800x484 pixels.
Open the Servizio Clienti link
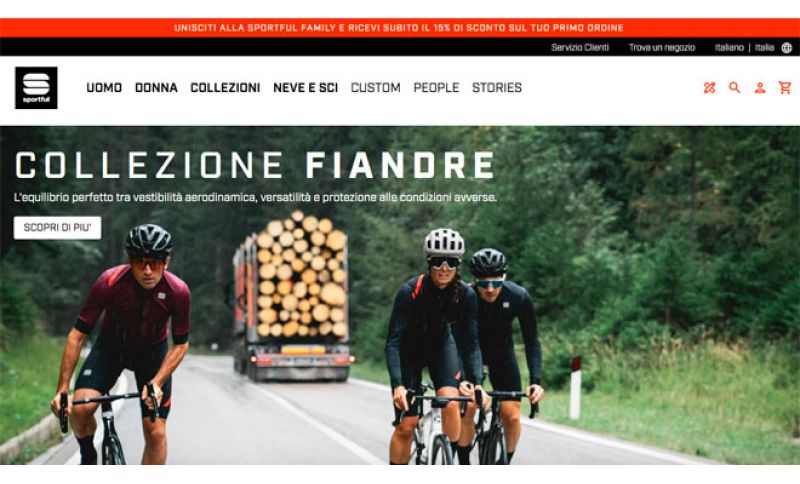tap(580, 47)
